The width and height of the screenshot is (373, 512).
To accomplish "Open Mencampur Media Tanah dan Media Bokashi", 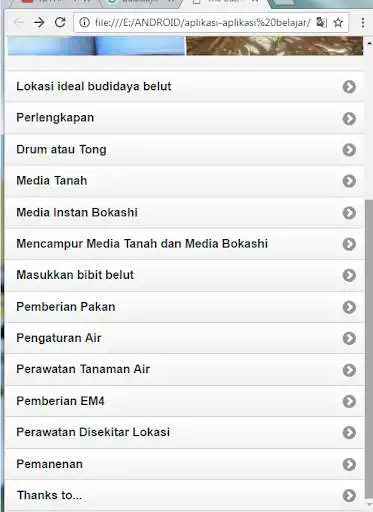I will [x=185, y=244].
